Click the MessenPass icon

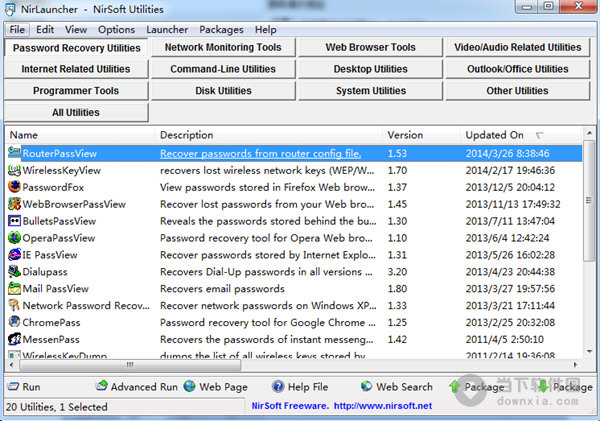click(x=14, y=339)
